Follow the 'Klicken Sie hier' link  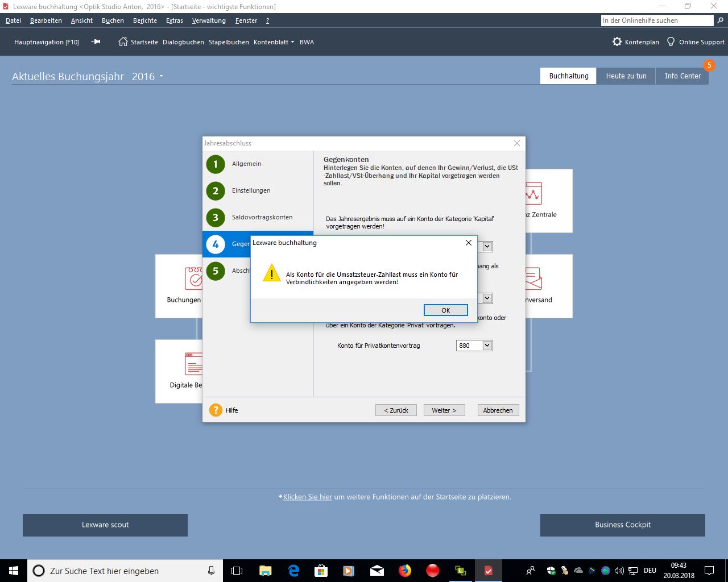(308, 497)
